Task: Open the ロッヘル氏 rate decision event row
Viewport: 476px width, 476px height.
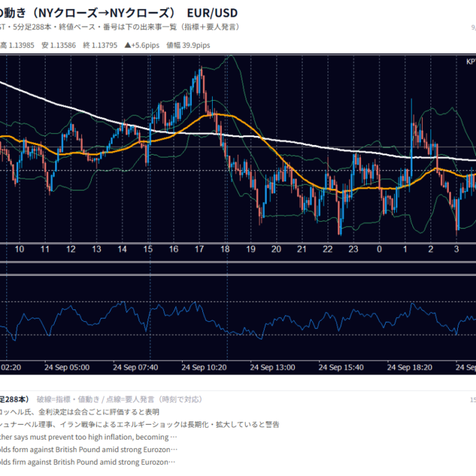Action: (x=80, y=412)
